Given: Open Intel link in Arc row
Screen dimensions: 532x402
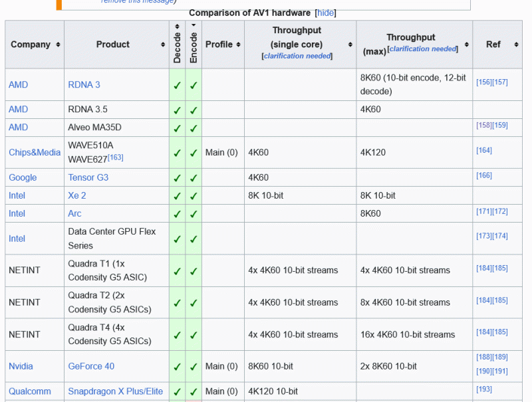Looking at the screenshot, I should point(17,213).
